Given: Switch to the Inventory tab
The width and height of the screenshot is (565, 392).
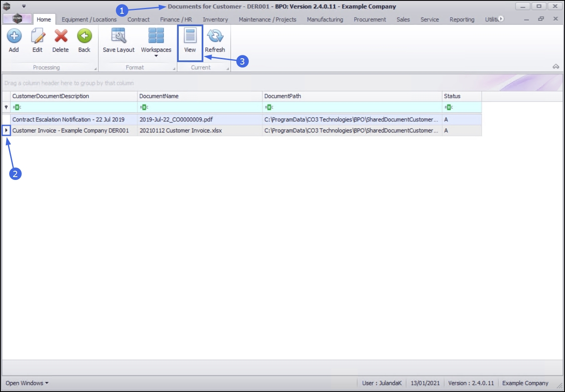Looking at the screenshot, I should 215,20.
